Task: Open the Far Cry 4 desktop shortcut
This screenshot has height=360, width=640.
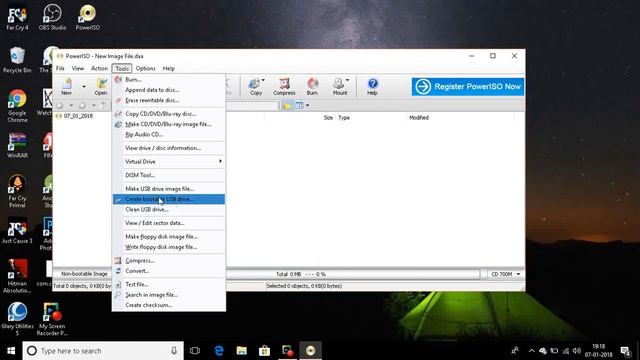Action: [x=17, y=18]
